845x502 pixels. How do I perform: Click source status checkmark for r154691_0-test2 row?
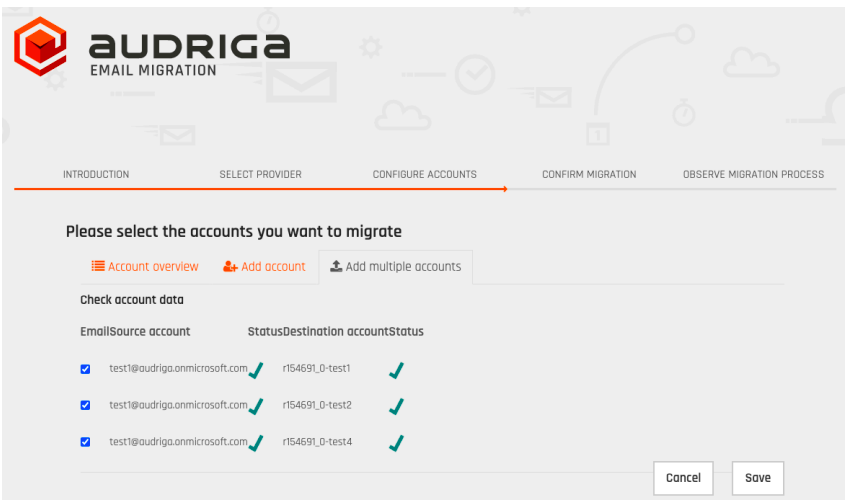[x=256, y=407]
